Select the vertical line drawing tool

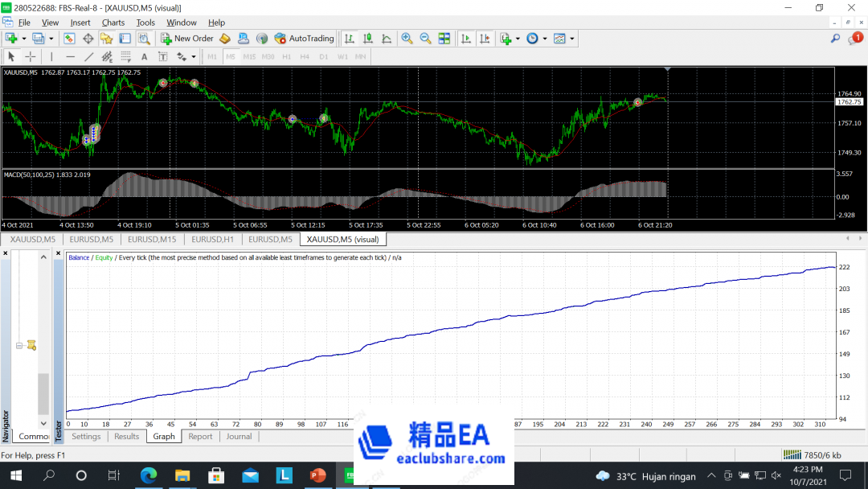[x=51, y=56]
